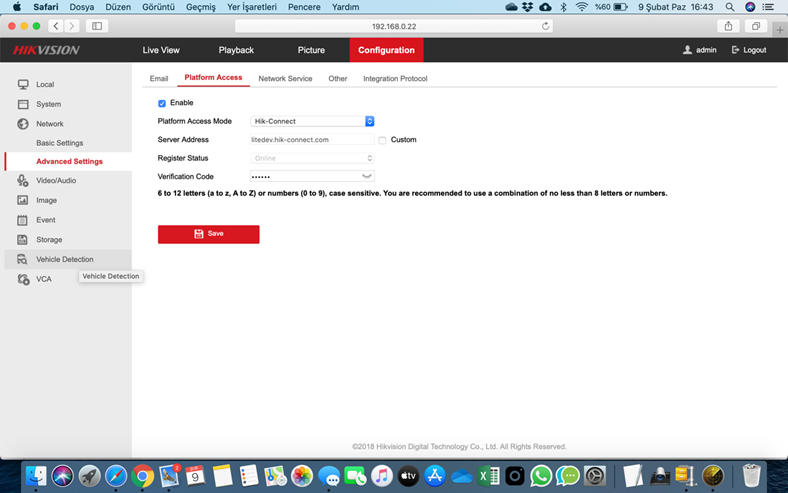788x493 pixels.
Task: Reveal verification code with eye icon
Action: [366, 177]
